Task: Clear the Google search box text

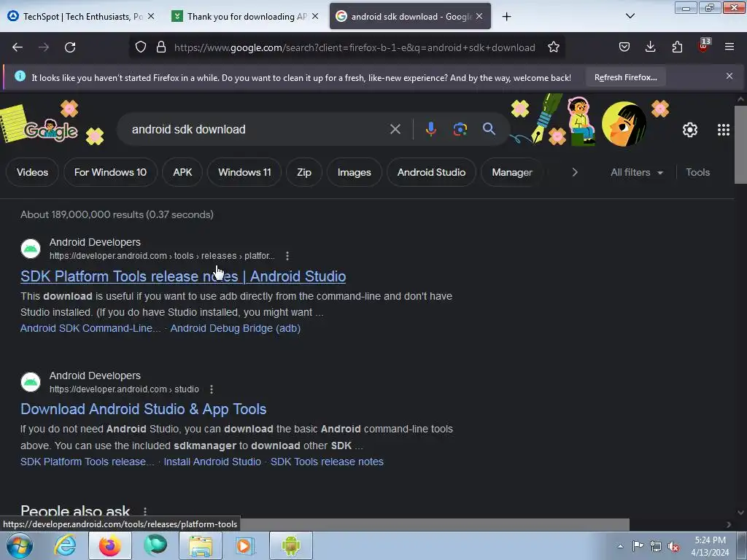Action: click(x=395, y=129)
